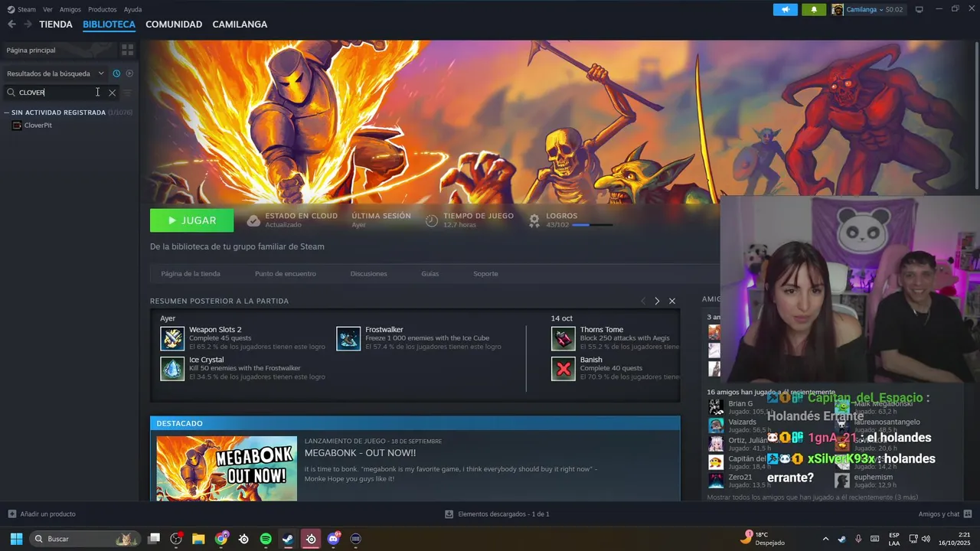The height and width of the screenshot is (551, 980).
Task: Switch to Big Picture mode icon
Action: click(x=920, y=9)
